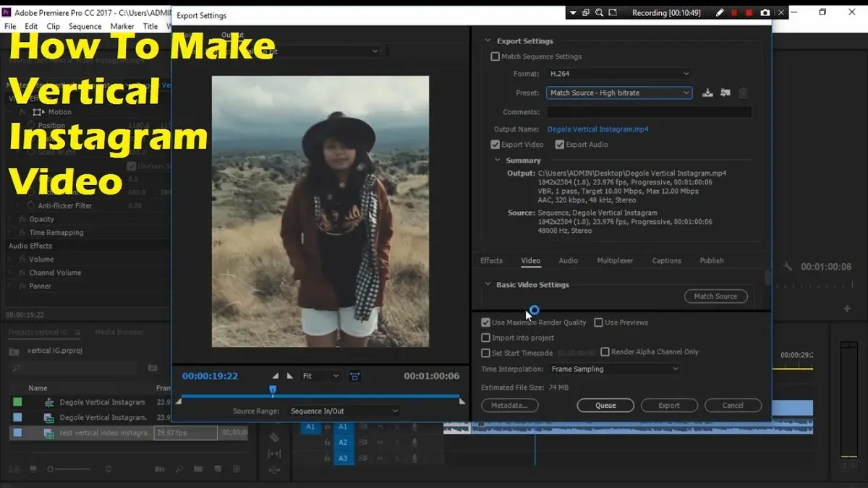Open the Preset dropdown Match Source - High bitrate
Viewport: 868px width, 488px height.
[619, 93]
